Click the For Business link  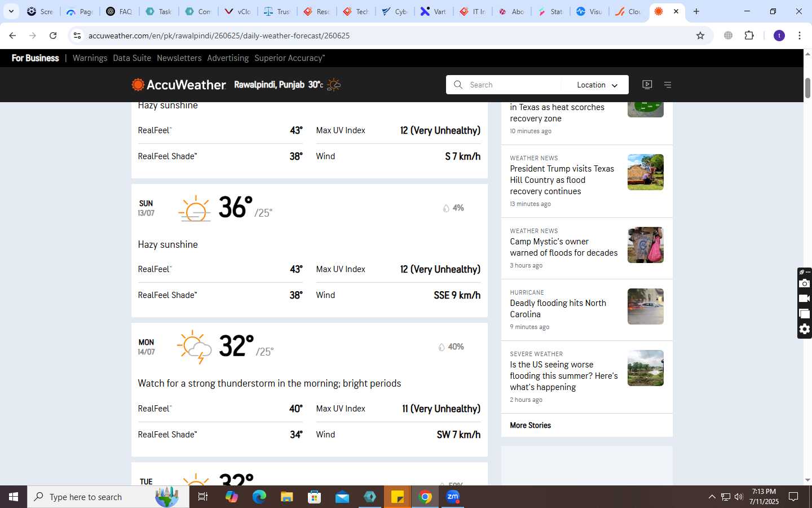point(35,58)
